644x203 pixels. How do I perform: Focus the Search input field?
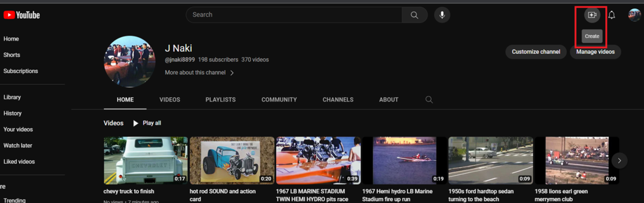point(294,15)
